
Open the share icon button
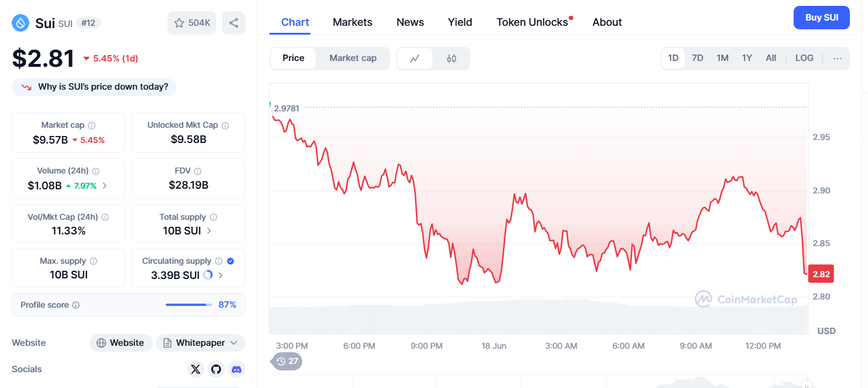click(x=234, y=23)
